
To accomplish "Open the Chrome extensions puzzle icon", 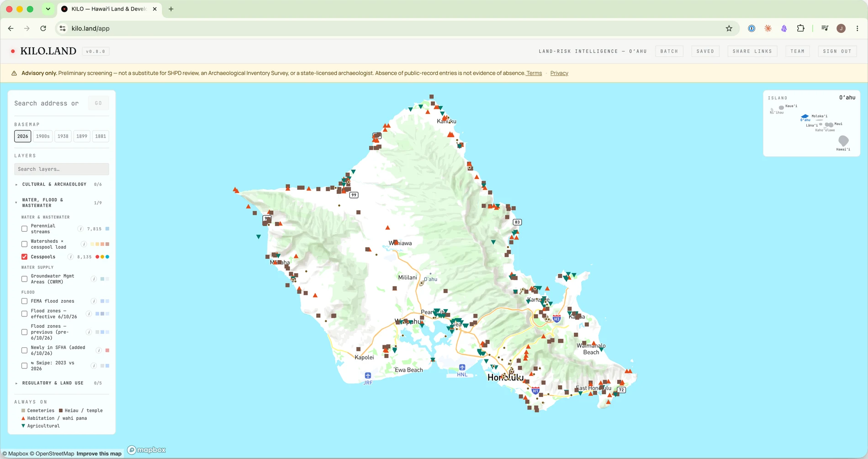I will click(x=800, y=28).
